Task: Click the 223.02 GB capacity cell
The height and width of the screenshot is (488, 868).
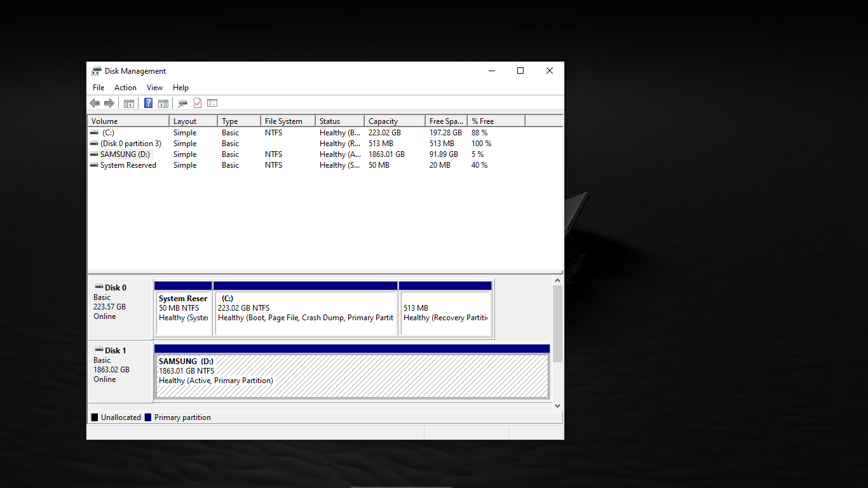Action: pos(384,133)
